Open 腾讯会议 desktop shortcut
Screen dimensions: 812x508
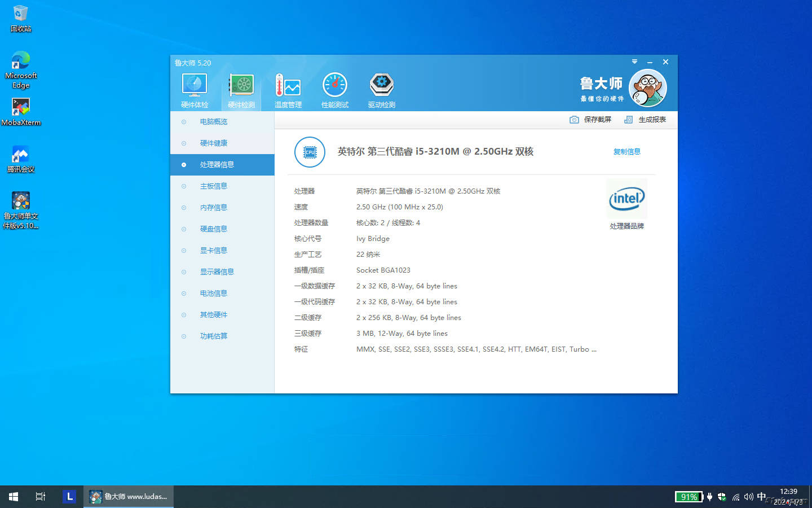tap(21, 159)
